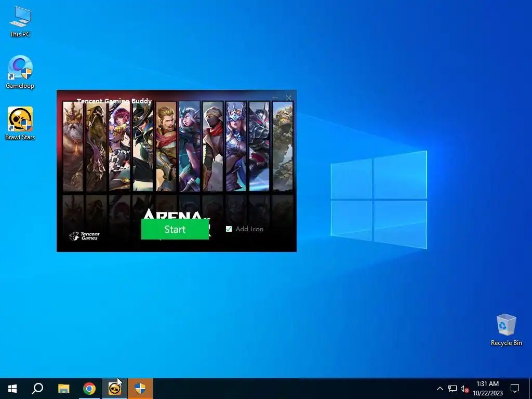Click the Tencent Gaming Buddy title text
Viewport: 532px width, 399px height.
pos(114,101)
